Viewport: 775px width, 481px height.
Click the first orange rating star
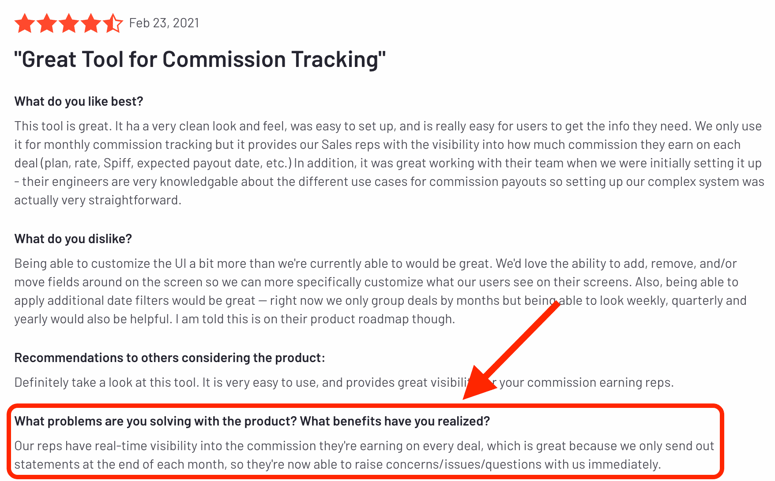(24, 23)
